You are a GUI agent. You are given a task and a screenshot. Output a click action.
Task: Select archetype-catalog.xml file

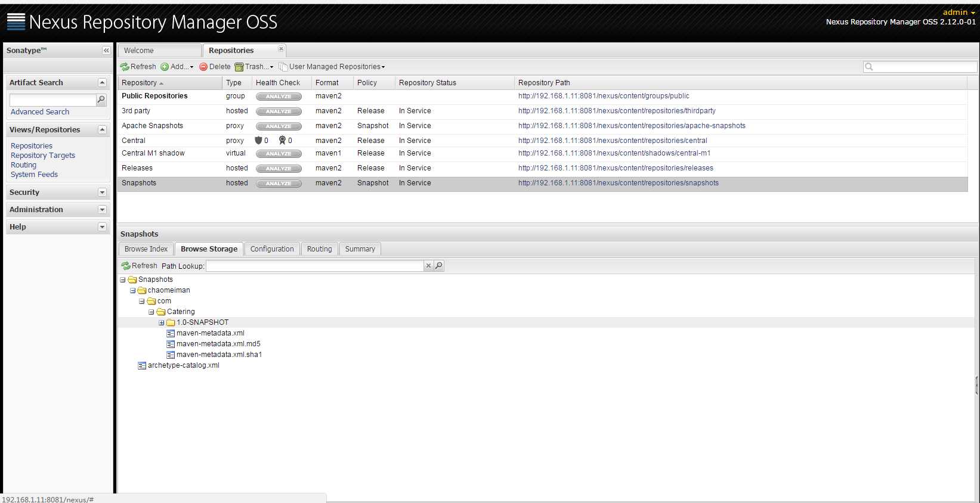(x=183, y=365)
